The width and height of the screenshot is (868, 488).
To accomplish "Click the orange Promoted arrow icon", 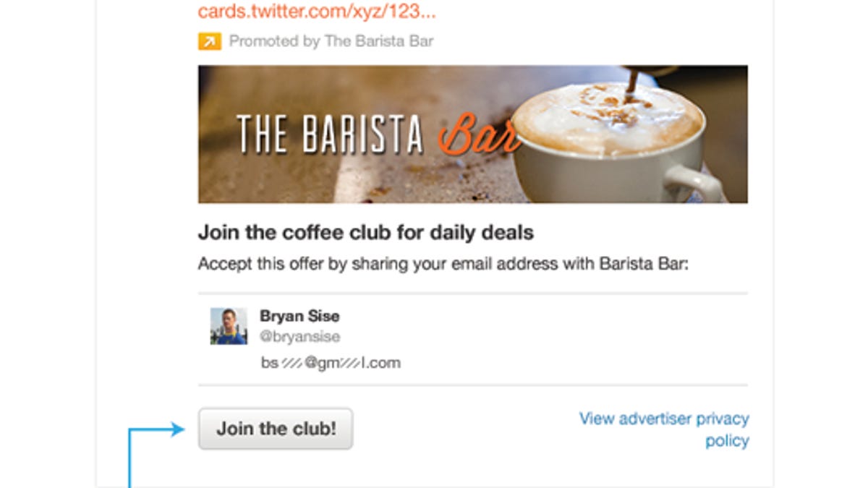I will click(209, 42).
